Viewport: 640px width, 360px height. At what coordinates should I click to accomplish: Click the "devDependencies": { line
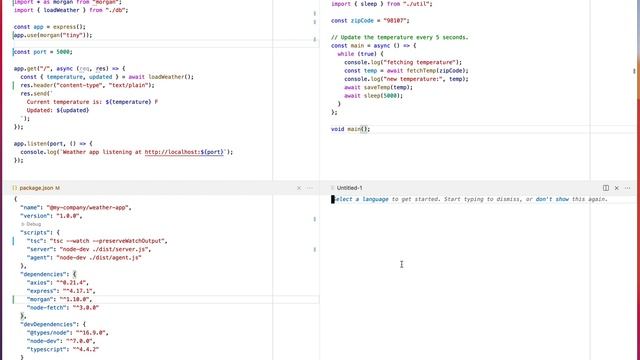53,324
